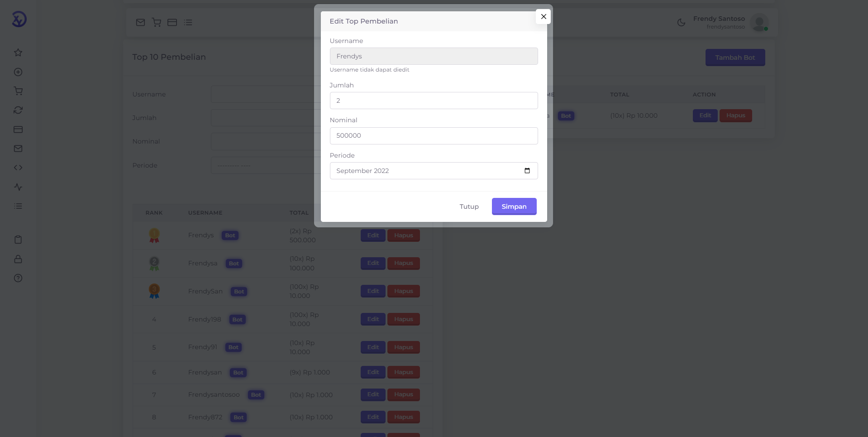Click Edit for Frendysan rank 6 row
Screen dimensions: 868x437
coord(373,372)
